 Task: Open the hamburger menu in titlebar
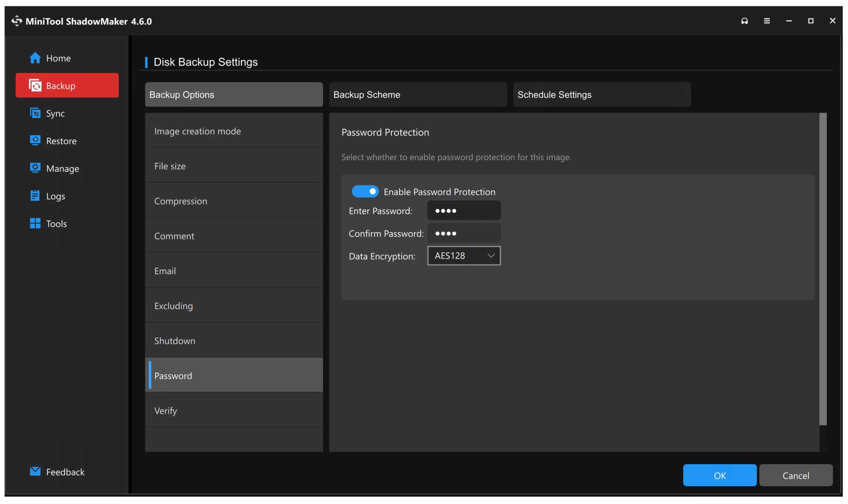coord(767,21)
